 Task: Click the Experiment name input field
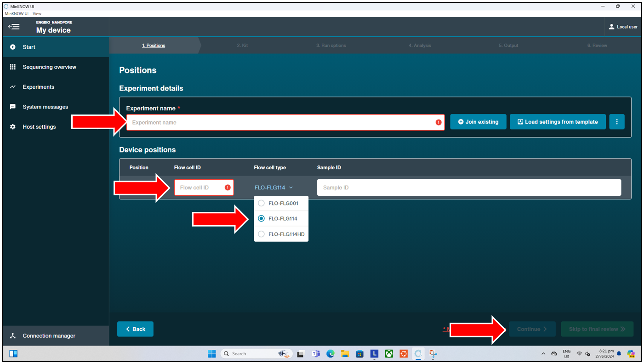click(x=285, y=122)
